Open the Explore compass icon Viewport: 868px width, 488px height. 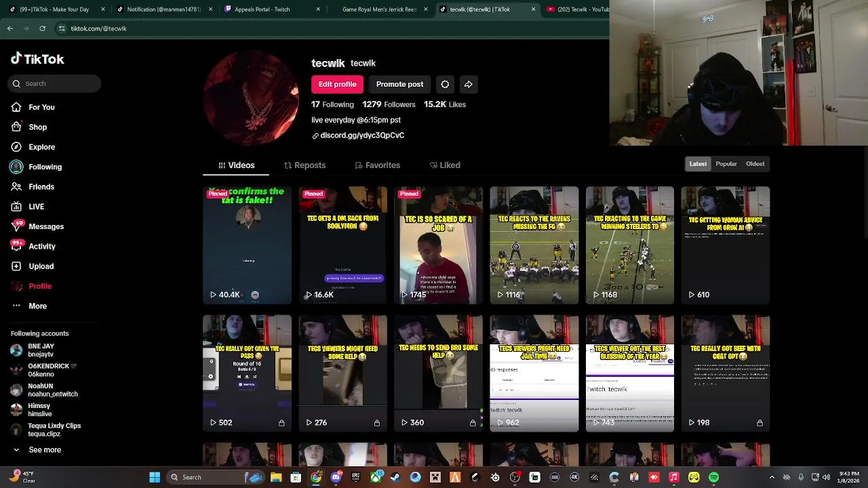[16, 146]
